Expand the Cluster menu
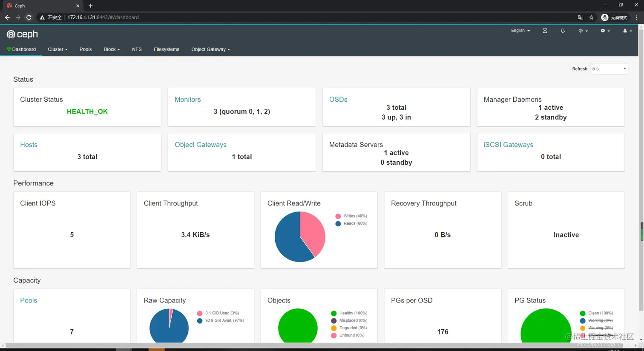The width and height of the screenshot is (644, 351). pyautogui.click(x=57, y=49)
